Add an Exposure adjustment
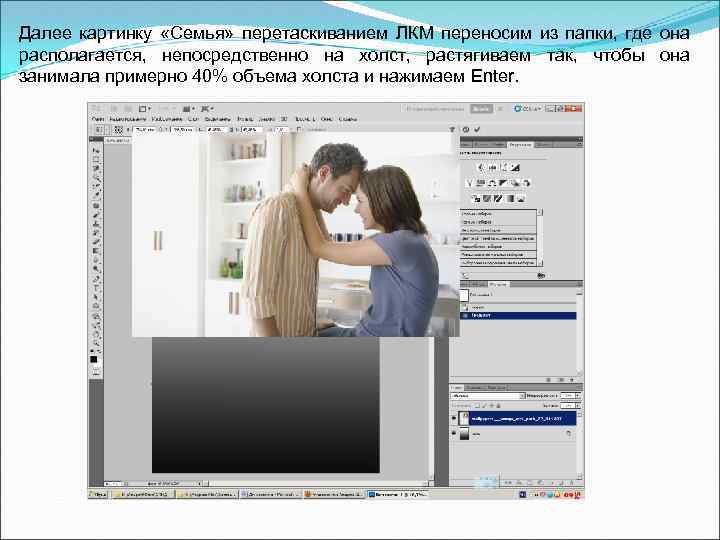The height and width of the screenshot is (540, 720). 515,168
